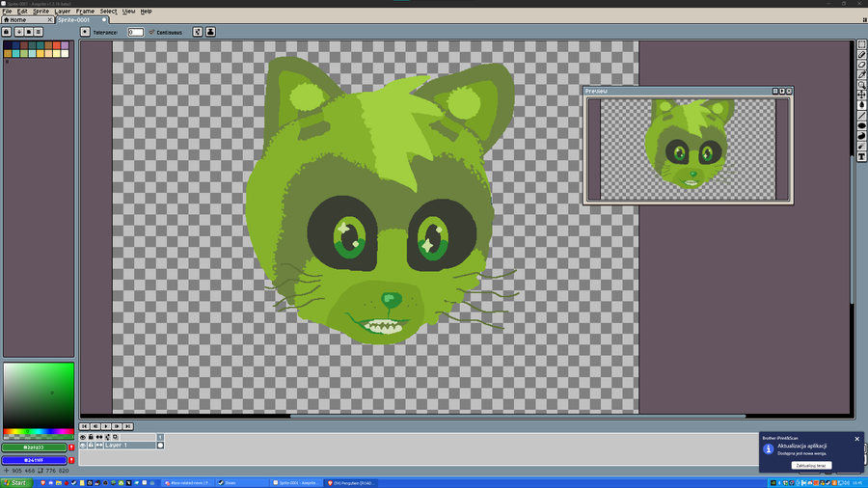Open the palette presets icon
868x488 pixels.
click(29, 32)
